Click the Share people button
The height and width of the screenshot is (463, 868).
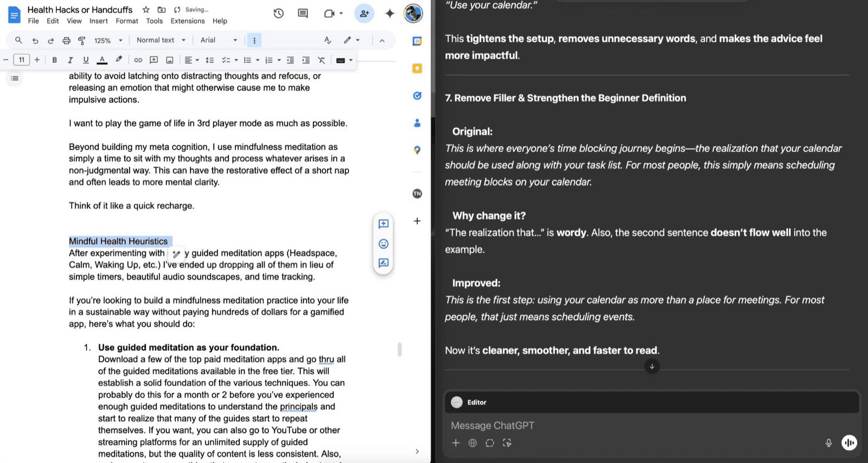[x=365, y=14]
